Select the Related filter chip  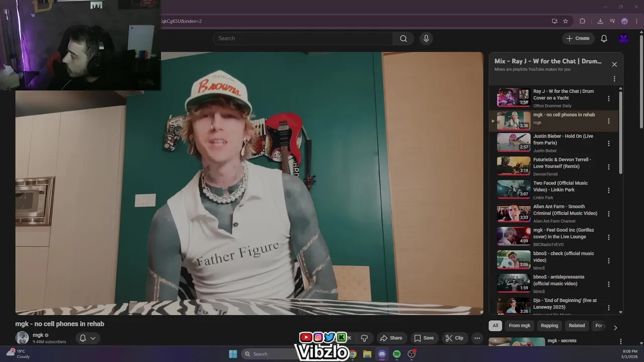point(577,326)
